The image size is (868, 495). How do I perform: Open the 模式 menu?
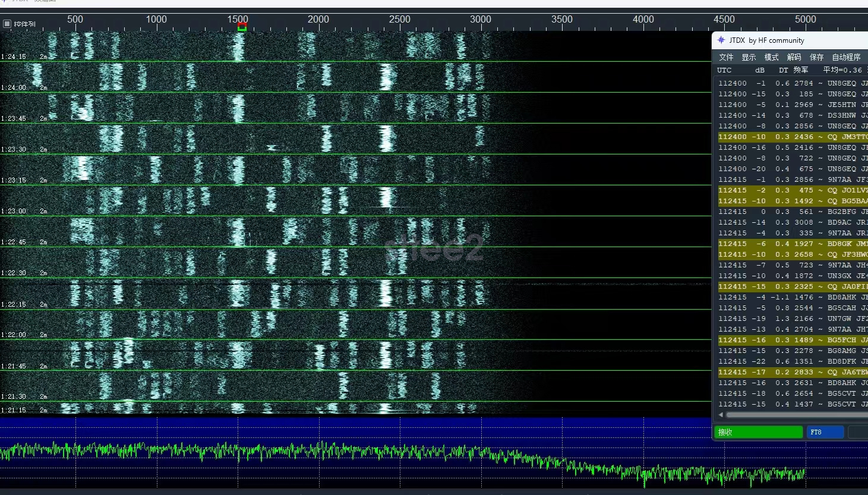click(x=771, y=58)
